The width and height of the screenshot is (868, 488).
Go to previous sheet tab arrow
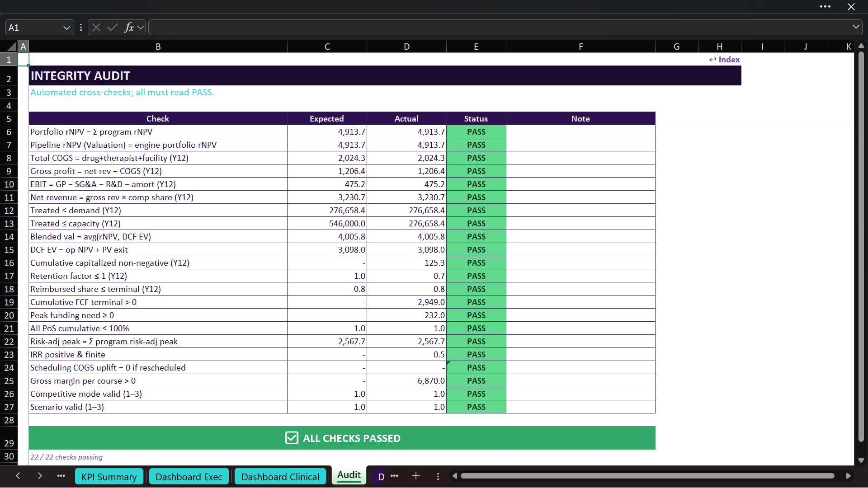tap(18, 476)
